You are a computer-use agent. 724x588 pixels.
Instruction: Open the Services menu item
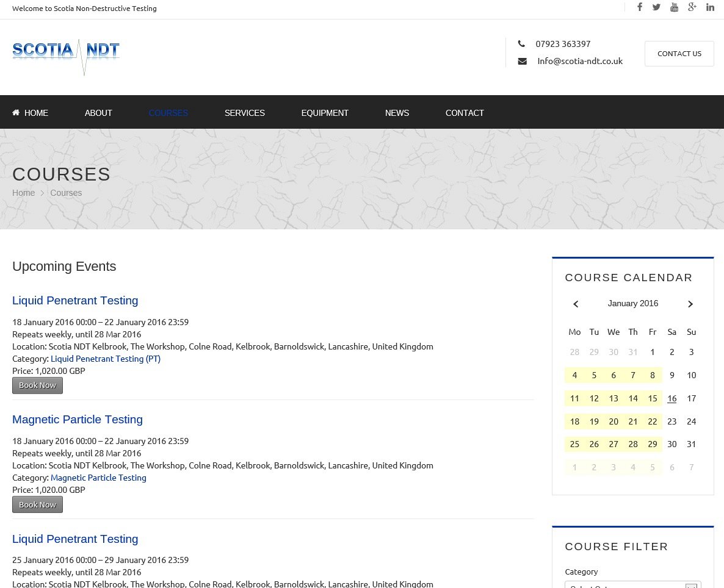click(244, 113)
